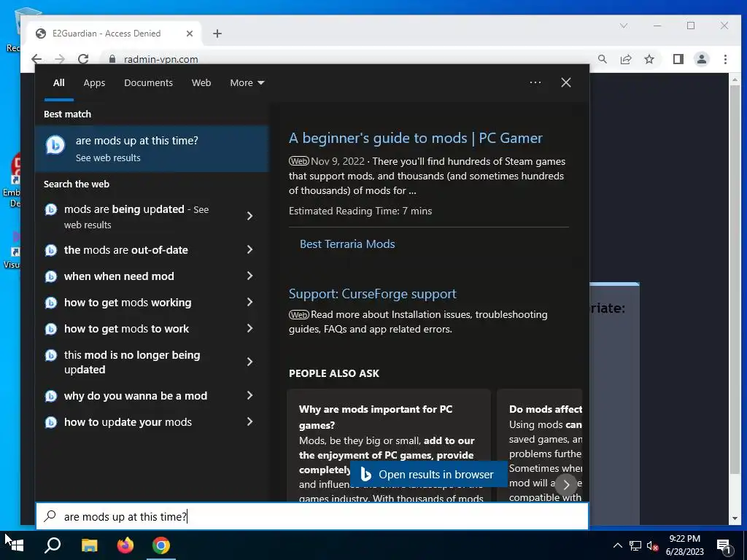This screenshot has height=560, width=747.
Task: Open Windows Start menu
Action: click(x=15, y=545)
